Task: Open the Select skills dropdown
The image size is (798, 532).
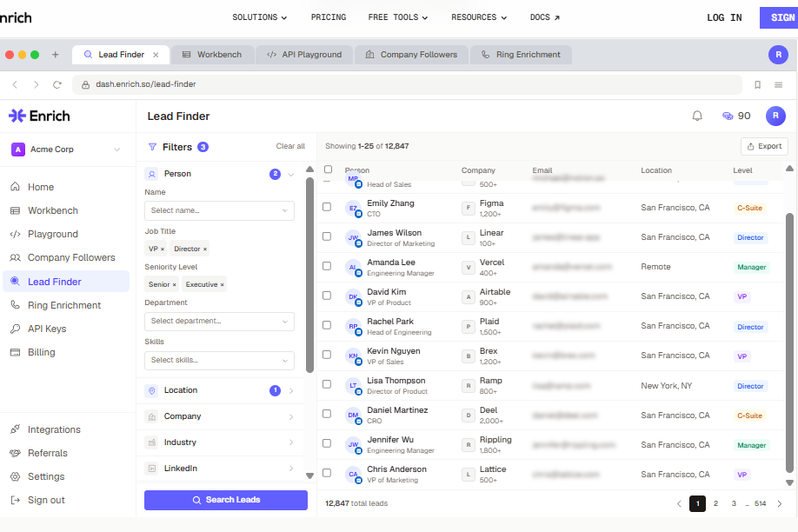Action: click(x=219, y=361)
